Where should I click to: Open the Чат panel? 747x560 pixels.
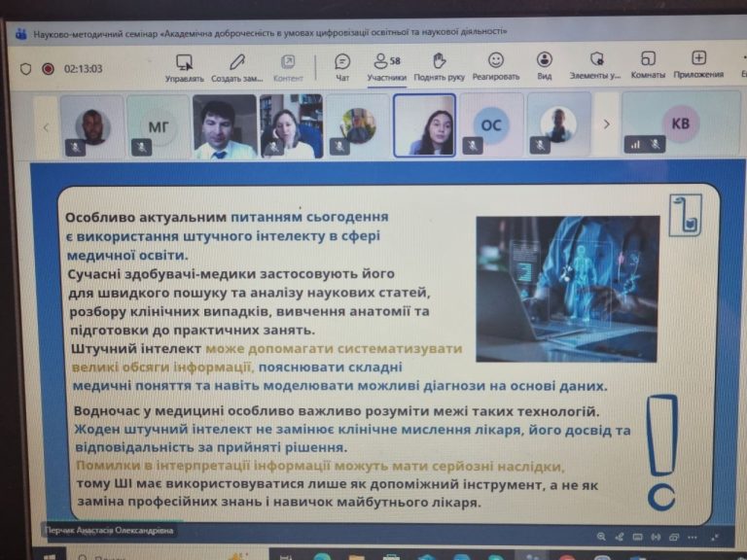coord(342,68)
